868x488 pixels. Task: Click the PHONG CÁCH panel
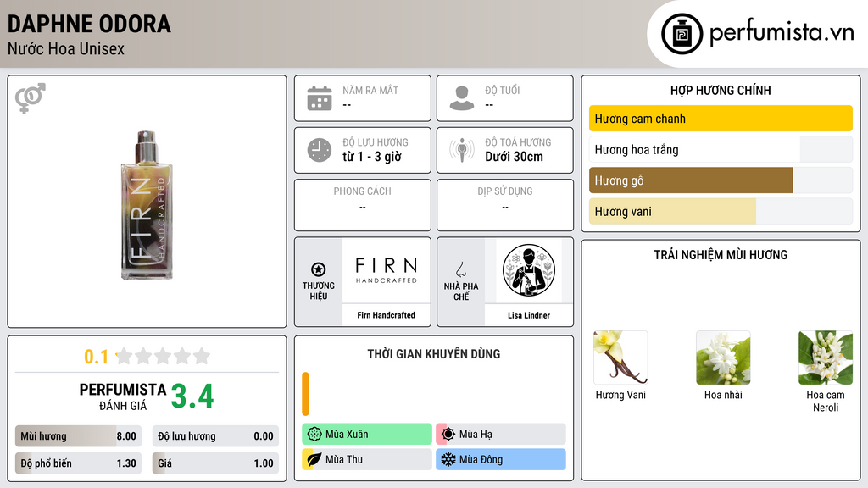point(363,205)
